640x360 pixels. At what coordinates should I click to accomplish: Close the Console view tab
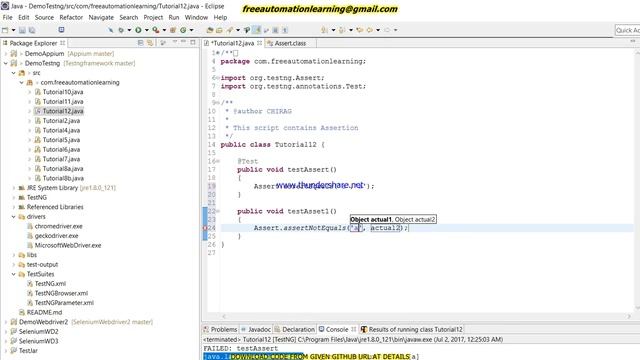pyautogui.click(x=354, y=329)
